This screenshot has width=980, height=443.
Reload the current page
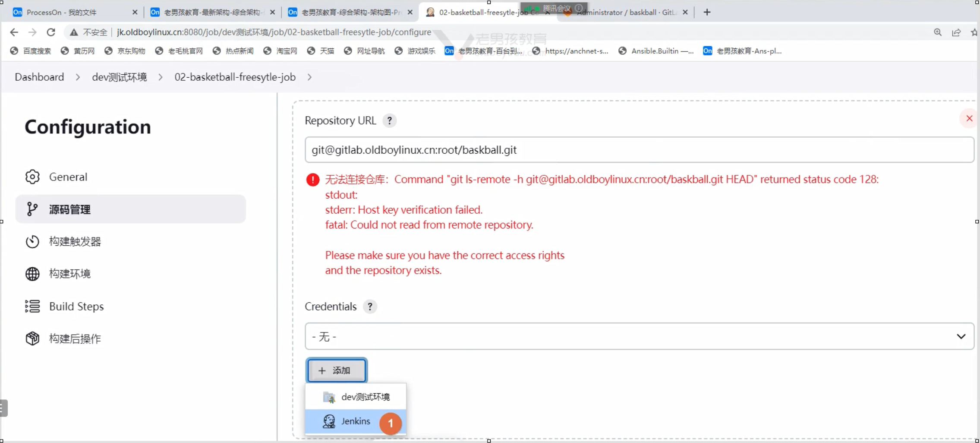pyautogui.click(x=51, y=32)
